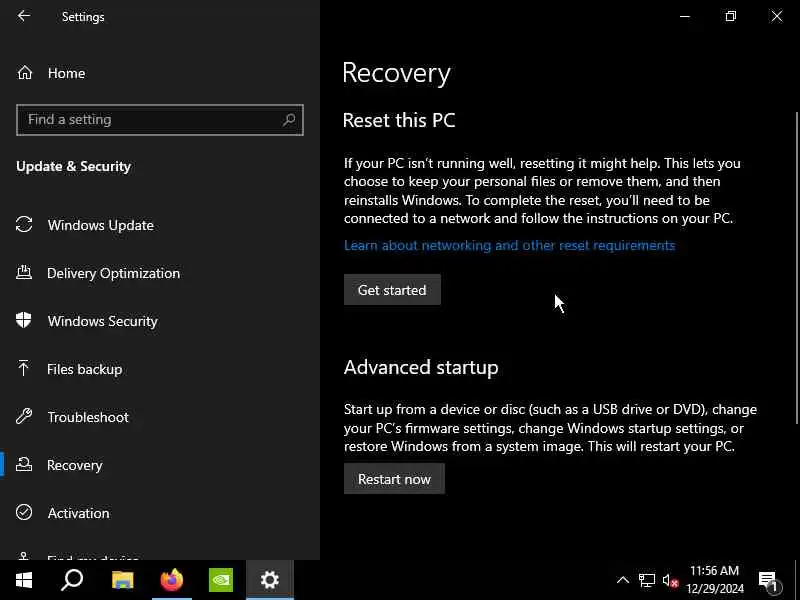Open the notification Action Center
Screen dimensions: 800x600
click(769, 581)
